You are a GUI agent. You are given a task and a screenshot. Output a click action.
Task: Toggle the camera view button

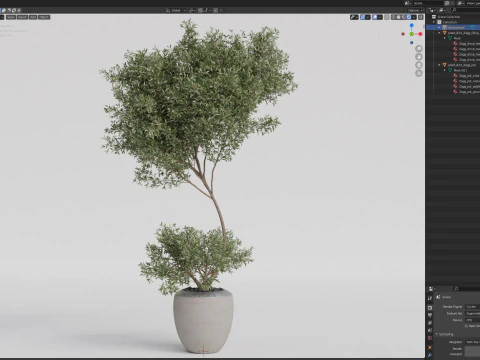click(419, 65)
